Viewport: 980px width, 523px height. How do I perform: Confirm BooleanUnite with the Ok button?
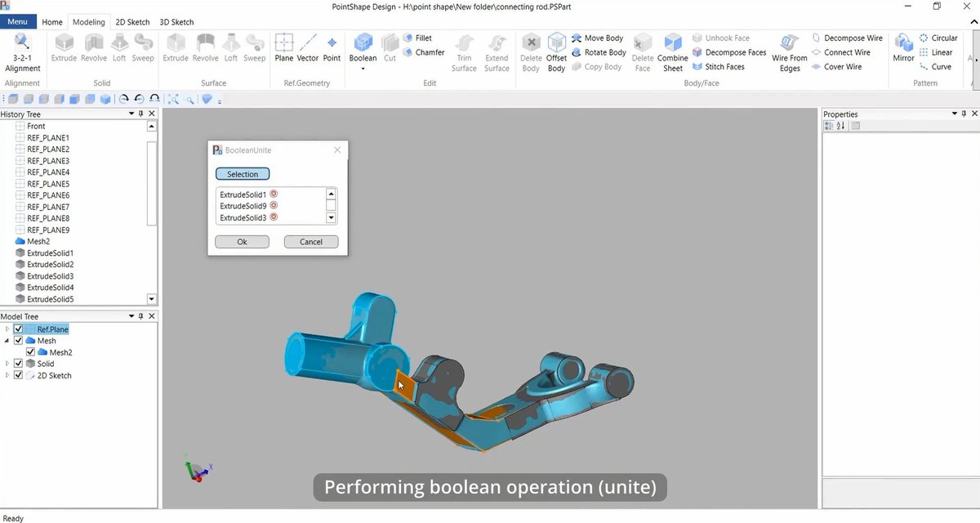coord(243,242)
